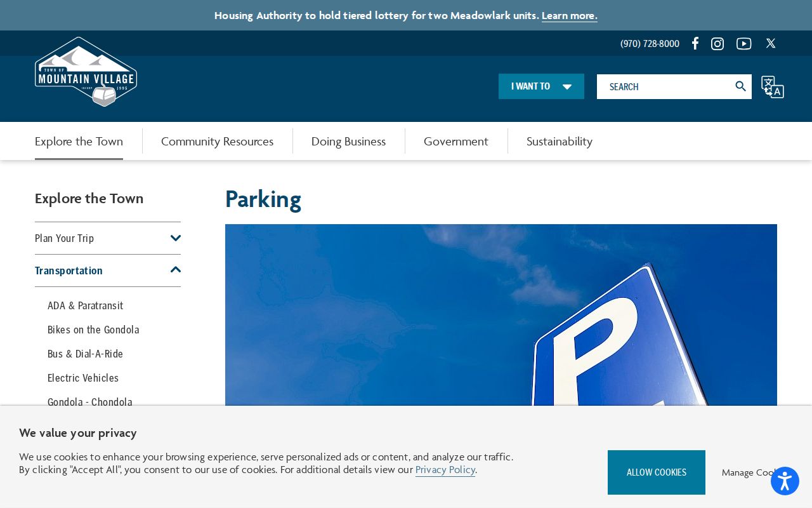
Task: Open the X (Twitter) icon link
Action: [x=771, y=43]
